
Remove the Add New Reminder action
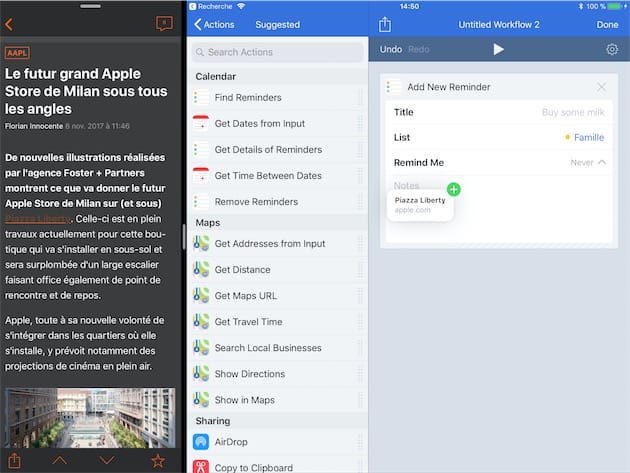click(x=601, y=87)
